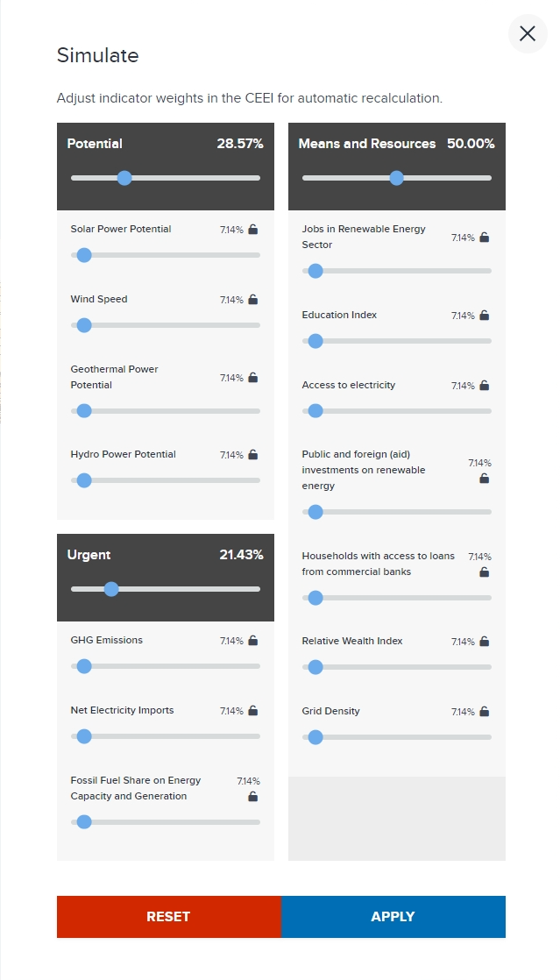Click the Potential category slider handle

tap(124, 178)
